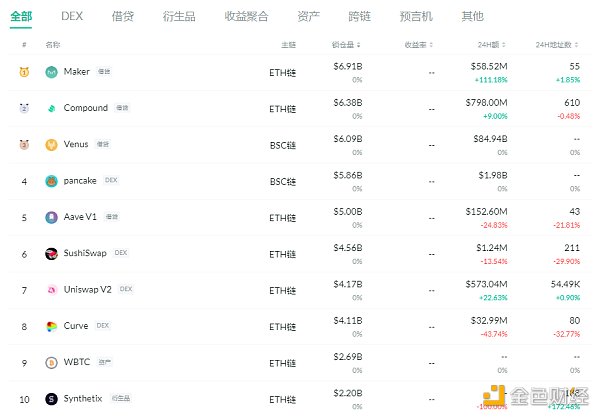Click the Compound project logo icon

51,108
